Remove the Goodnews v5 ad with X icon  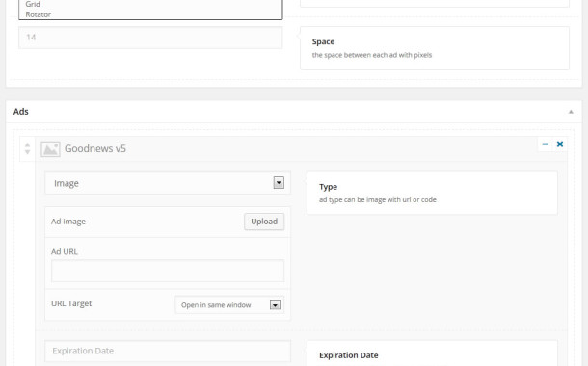point(560,144)
